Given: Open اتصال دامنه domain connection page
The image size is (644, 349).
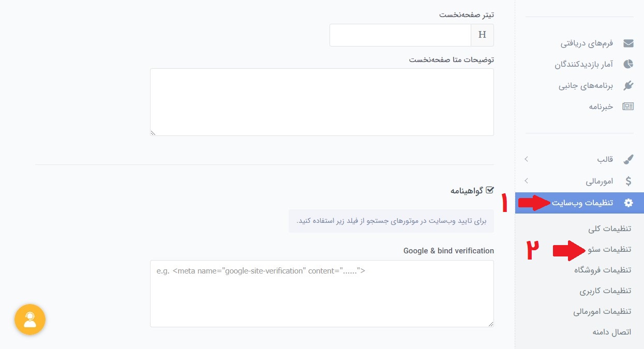Looking at the screenshot, I should point(611,331).
